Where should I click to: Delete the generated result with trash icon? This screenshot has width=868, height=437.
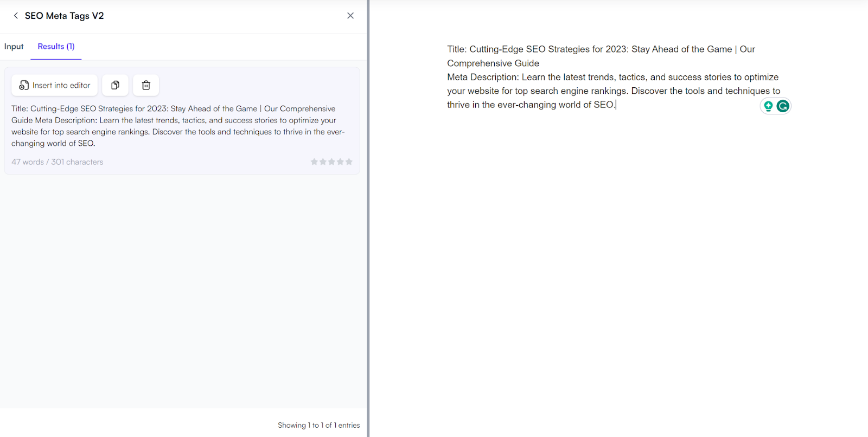point(146,85)
